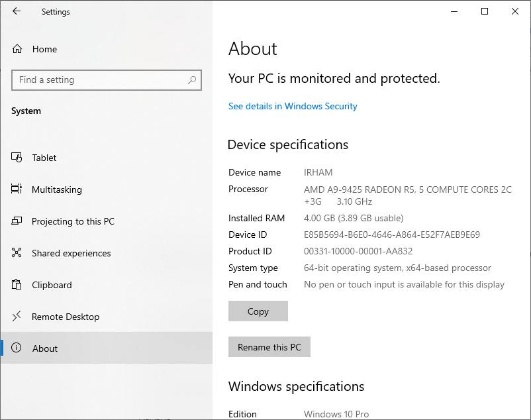This screenshot has width=531, height=420.
Task: Click the Product ID value 00331-10000-00001-AA832
Action: [358, 251]
